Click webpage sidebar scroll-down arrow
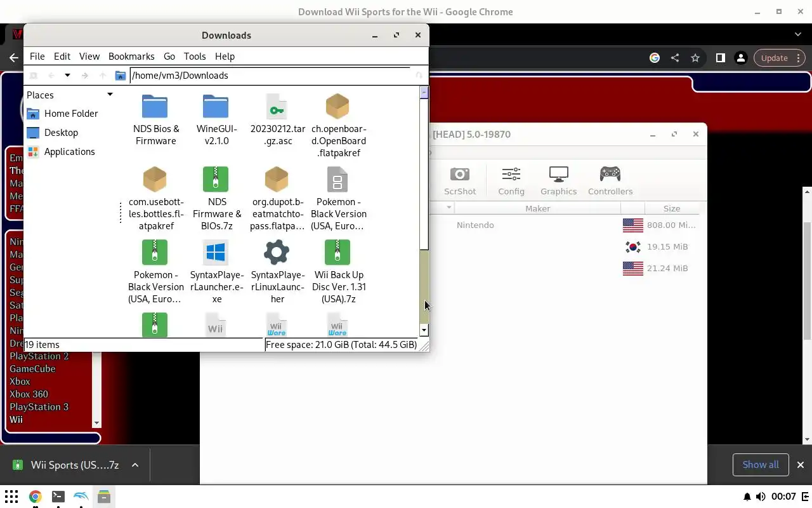812x508 pixels. (96, 423)
